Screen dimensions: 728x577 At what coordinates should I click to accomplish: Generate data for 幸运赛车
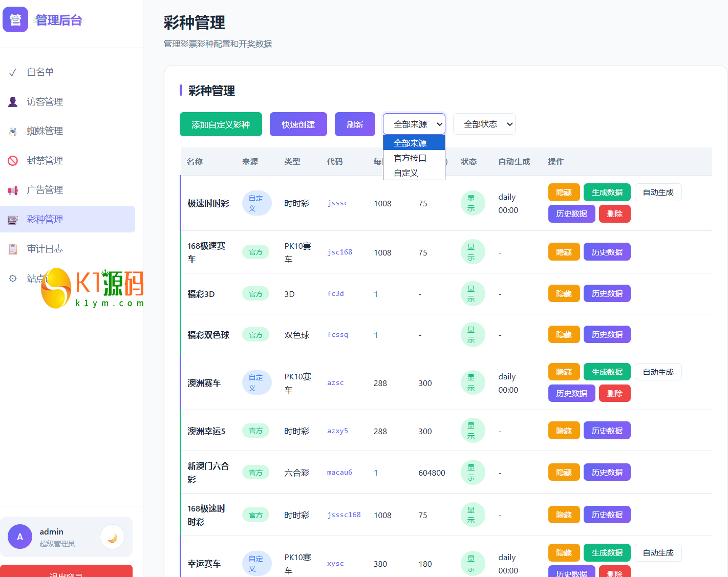[x=607, y=552]
